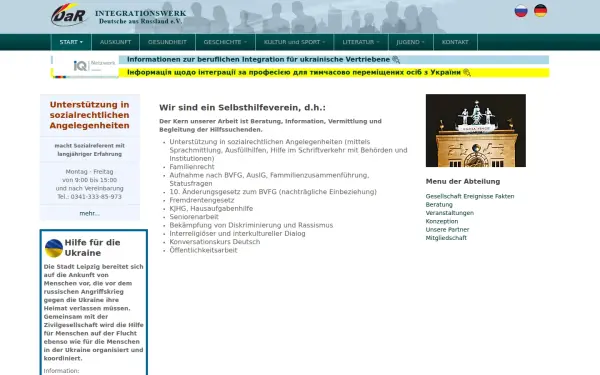Open the Beratung department link
Screen dimensions: 600x375
439,205
